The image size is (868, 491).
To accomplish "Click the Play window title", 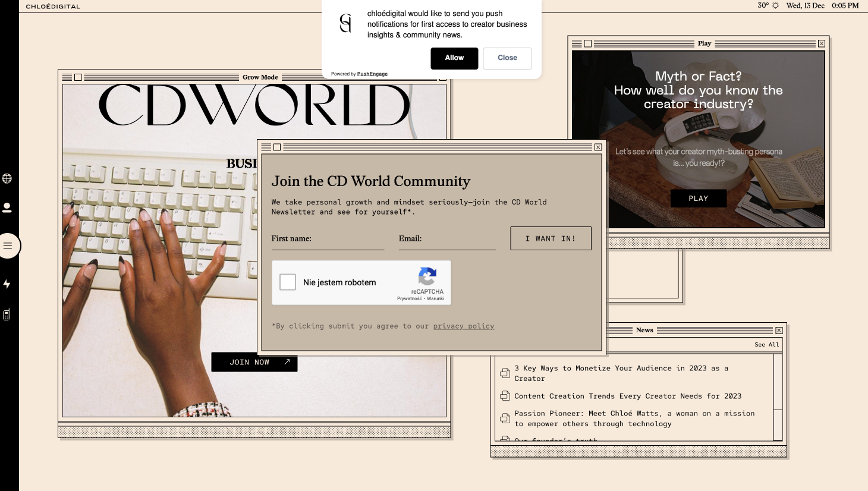I will coord(705,43).
